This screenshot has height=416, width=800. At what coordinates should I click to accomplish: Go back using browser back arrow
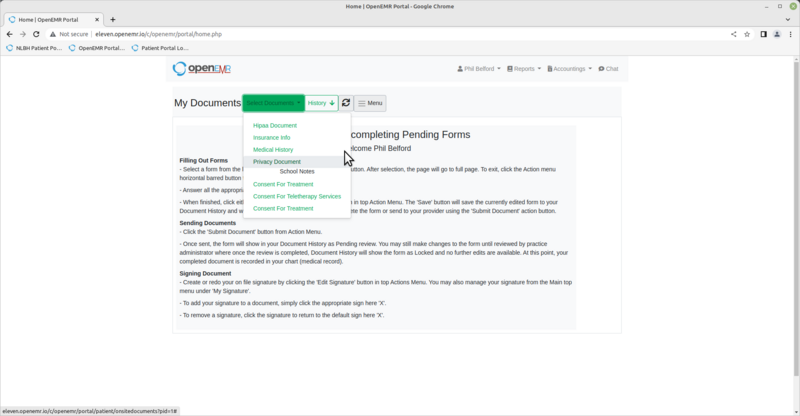point(10,34)
